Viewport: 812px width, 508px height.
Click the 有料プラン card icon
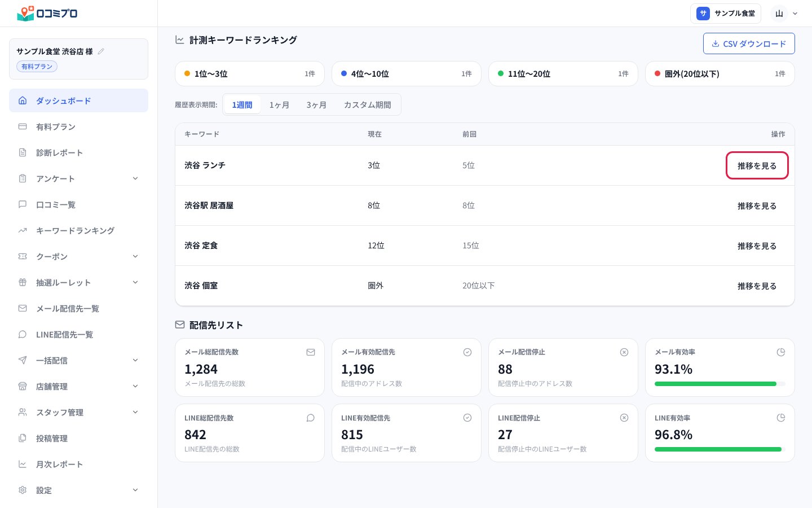point(23,126)
